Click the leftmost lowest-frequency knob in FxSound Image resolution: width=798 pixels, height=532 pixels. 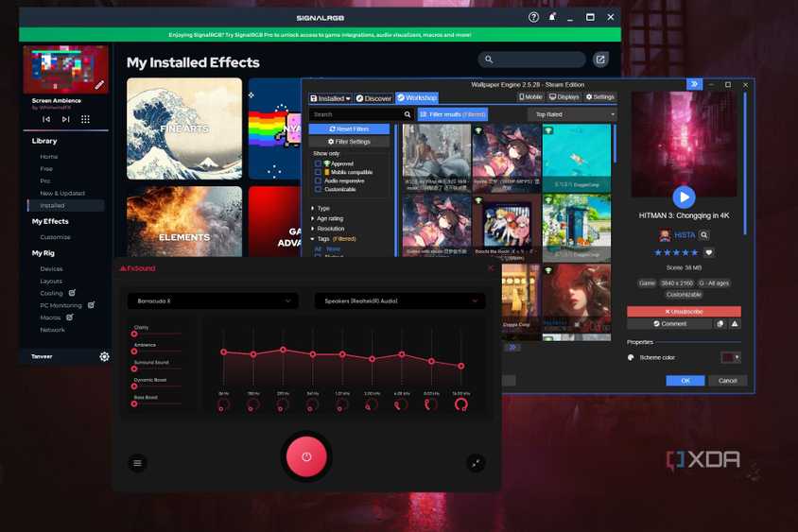(223, 405)
